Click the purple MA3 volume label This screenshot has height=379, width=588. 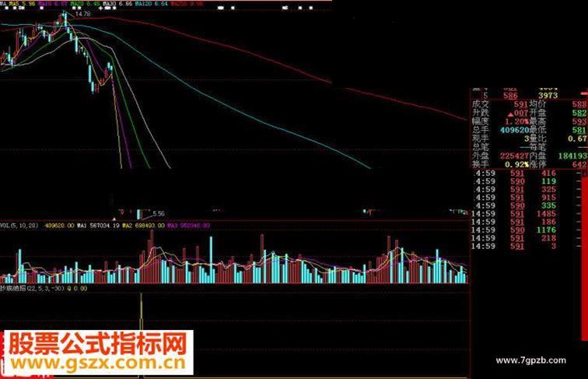click(189, 226)
